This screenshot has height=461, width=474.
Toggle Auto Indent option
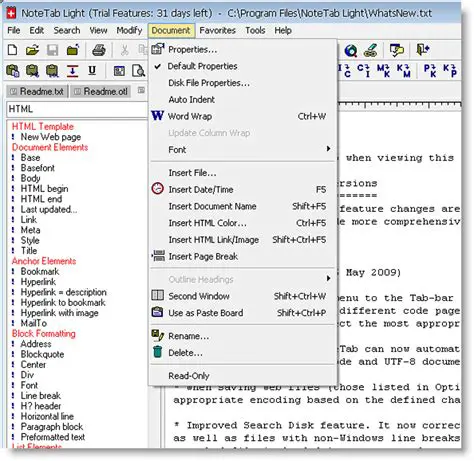[243, 100]
